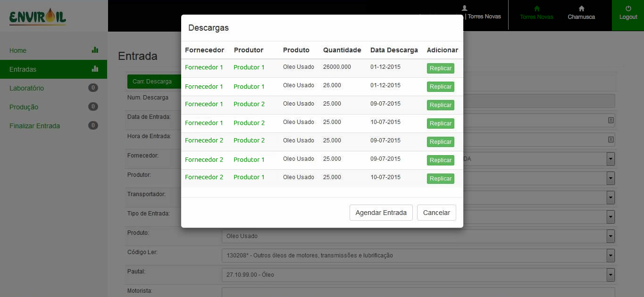Click the Laboratório count badge
Image resolution: width=644 pixels, height=297 pixels.
pos(93,88)
